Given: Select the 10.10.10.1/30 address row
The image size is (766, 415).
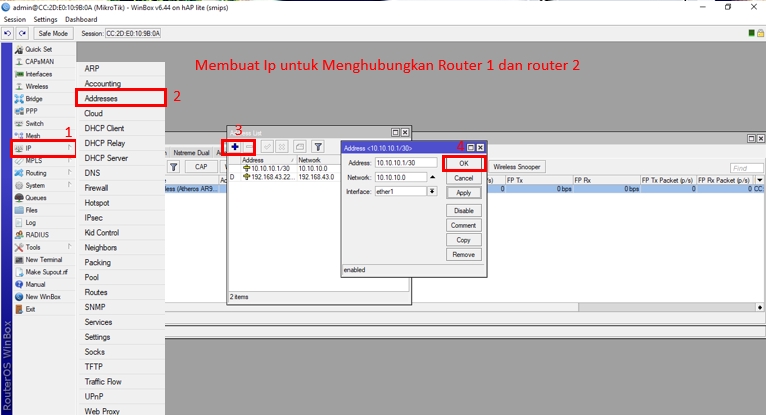Looking at the screenshot, I should tap(285, 168).
